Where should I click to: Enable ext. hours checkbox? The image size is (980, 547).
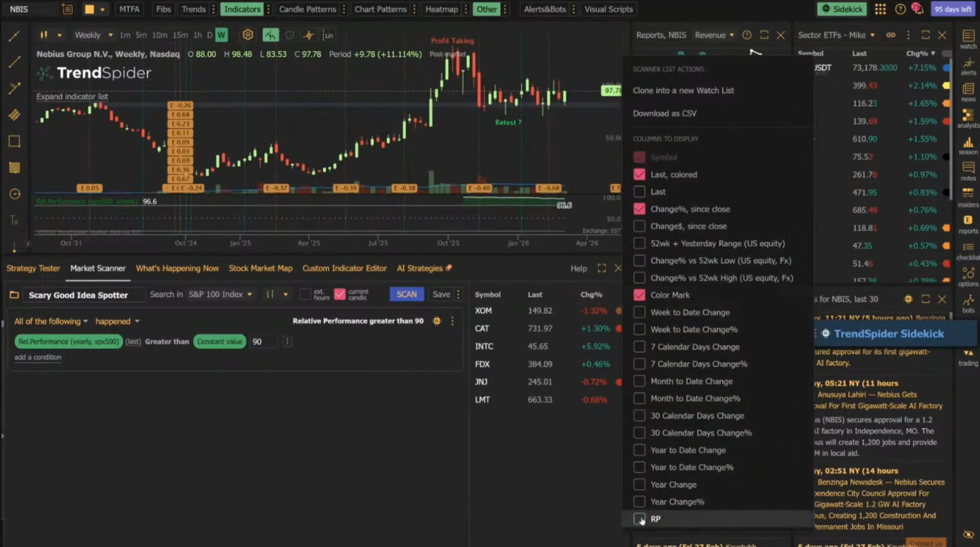click(305, 294)
